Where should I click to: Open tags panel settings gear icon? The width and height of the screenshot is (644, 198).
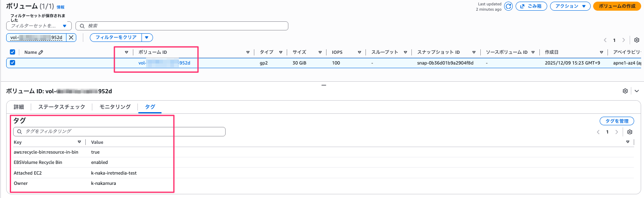click(x=630, y=132)
